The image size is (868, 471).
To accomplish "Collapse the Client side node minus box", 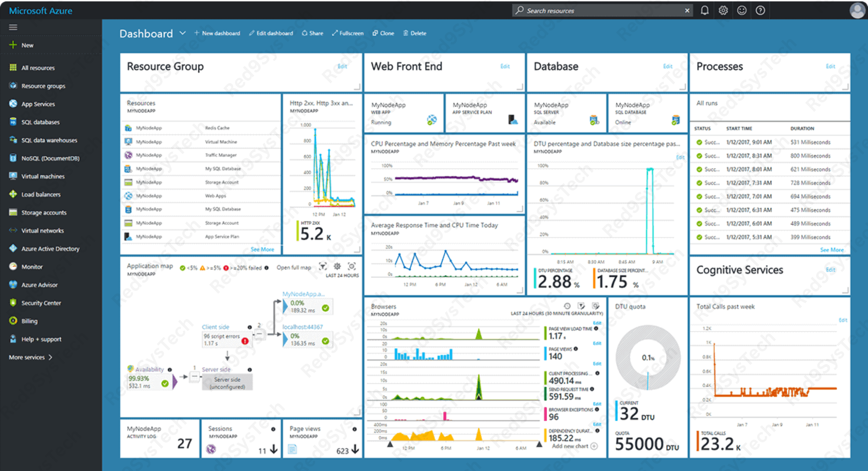I will click(259, 335).
